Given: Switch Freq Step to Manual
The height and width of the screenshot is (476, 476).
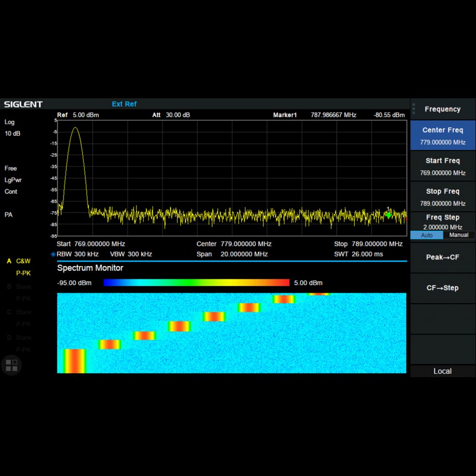Looking at the screenshot, I should click(459, 235).
